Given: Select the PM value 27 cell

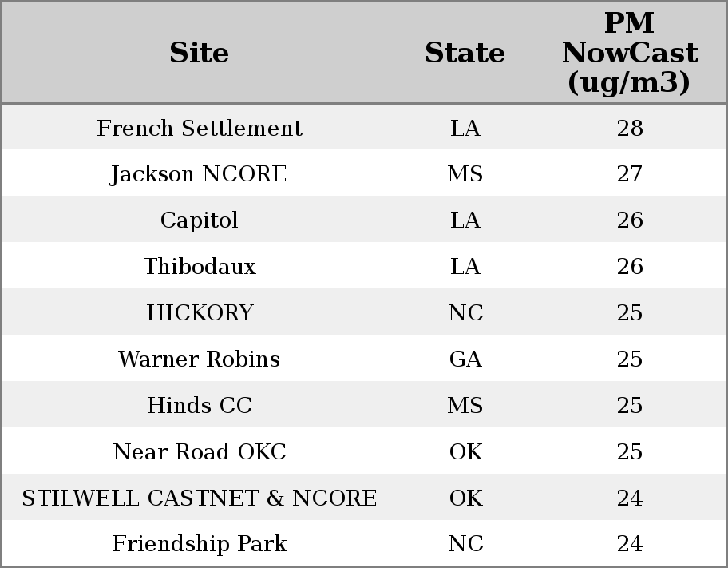Looking at the screenshot, I should click(629, 174).
